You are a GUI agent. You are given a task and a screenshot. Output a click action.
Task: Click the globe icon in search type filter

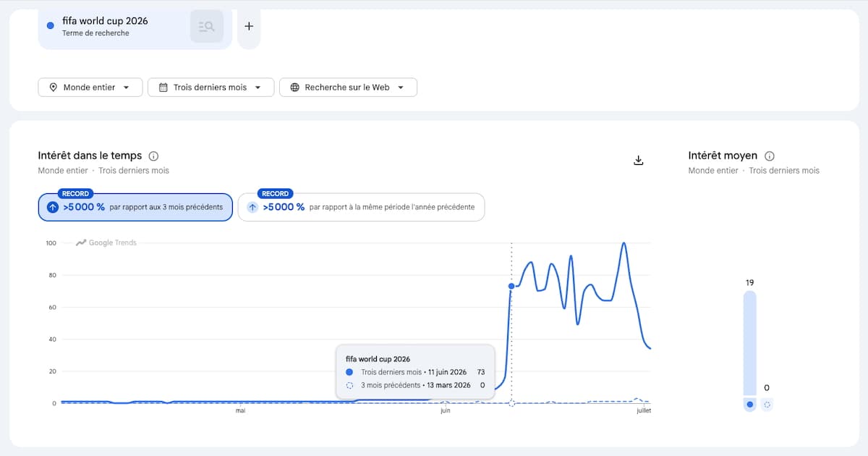pos(294,88)
